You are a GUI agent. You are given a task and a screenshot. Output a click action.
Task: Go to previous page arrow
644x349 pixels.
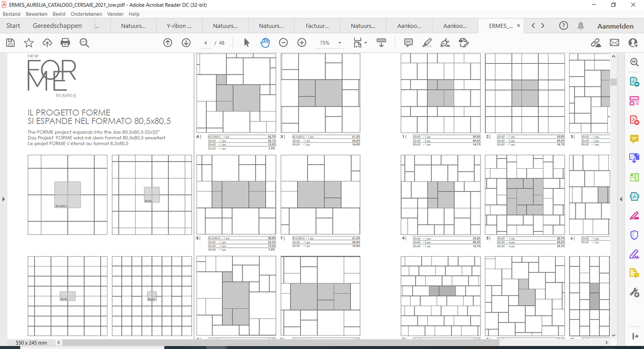pos(168,43)
